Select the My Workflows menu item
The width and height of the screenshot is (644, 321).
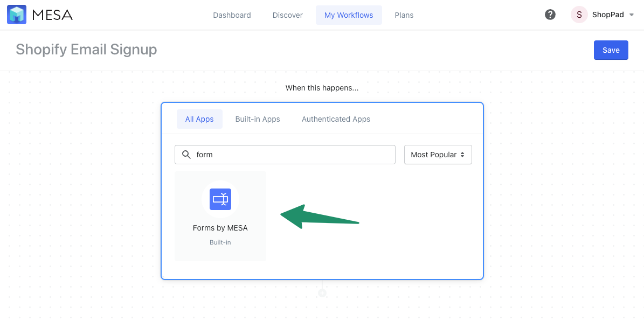(349, 15)
